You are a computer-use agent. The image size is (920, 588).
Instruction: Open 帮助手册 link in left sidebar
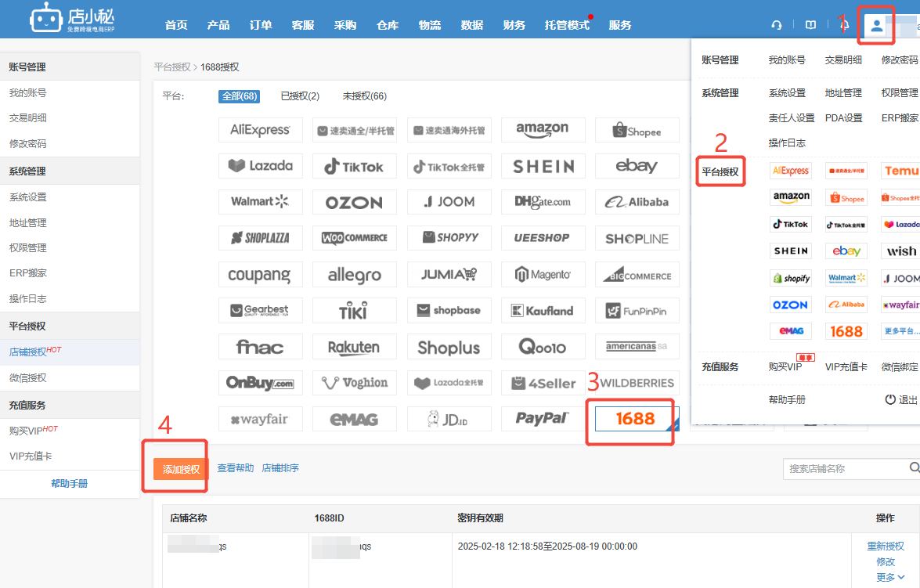click(x=69, y=484)
